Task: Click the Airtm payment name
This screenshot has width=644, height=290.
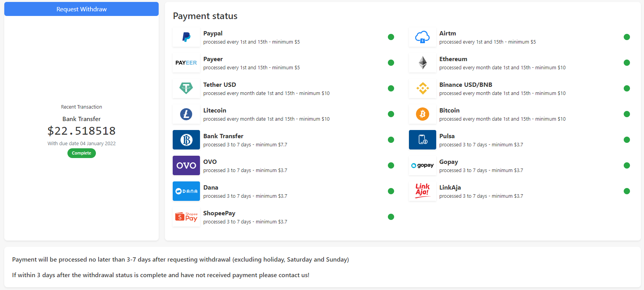Action: 448,33
